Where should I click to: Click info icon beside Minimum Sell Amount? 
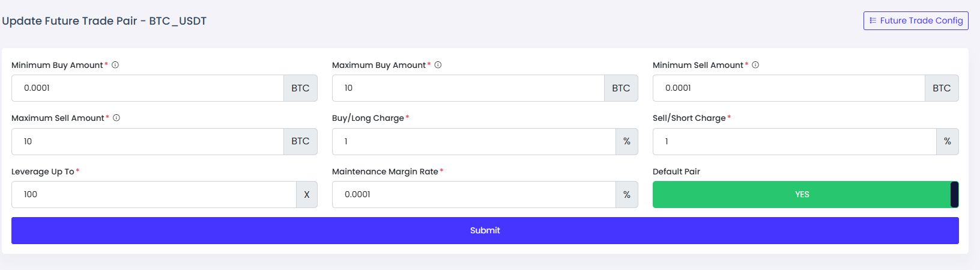point(755,65)
